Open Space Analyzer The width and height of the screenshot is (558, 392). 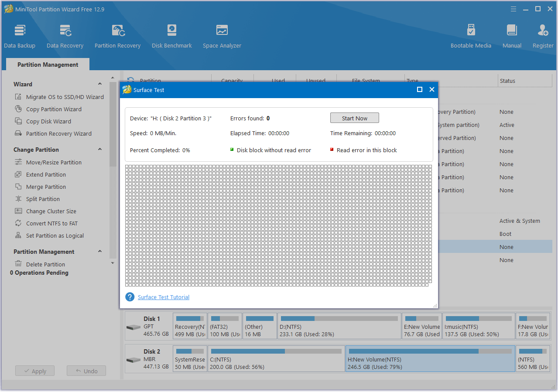point(222,37)
